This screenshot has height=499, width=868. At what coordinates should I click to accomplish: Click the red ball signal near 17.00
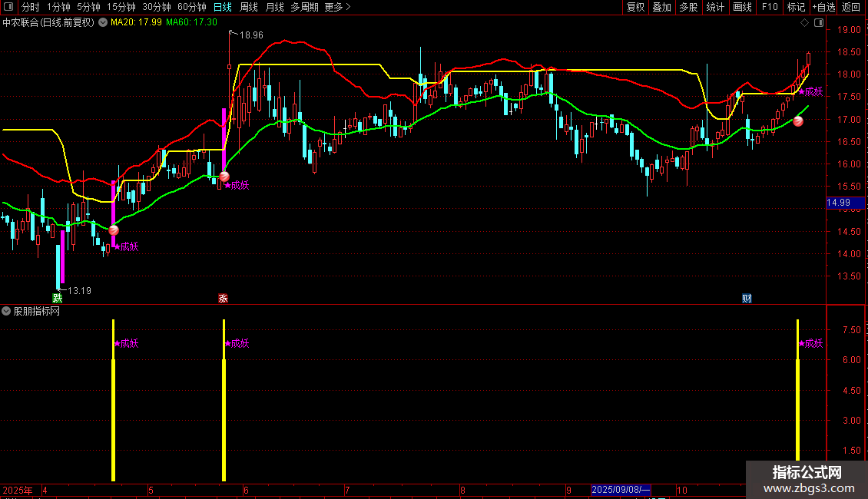pyautogui.click(x=797, y=121)
